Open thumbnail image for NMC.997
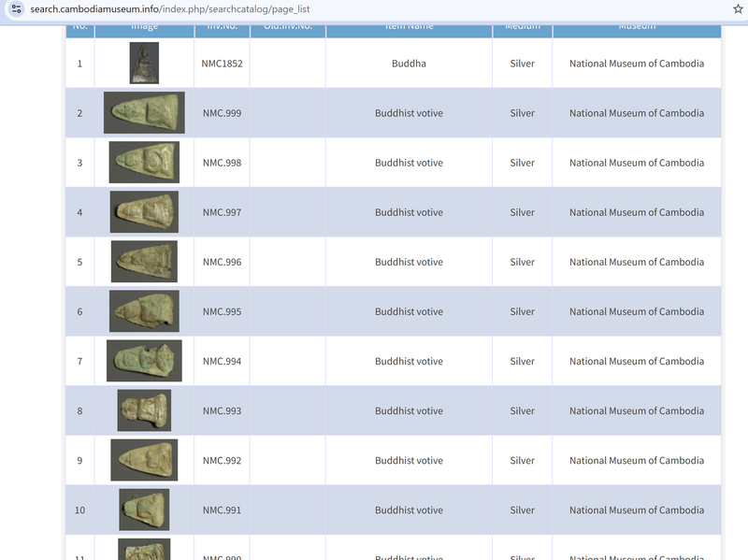The image size is (748, 560). 144,212
